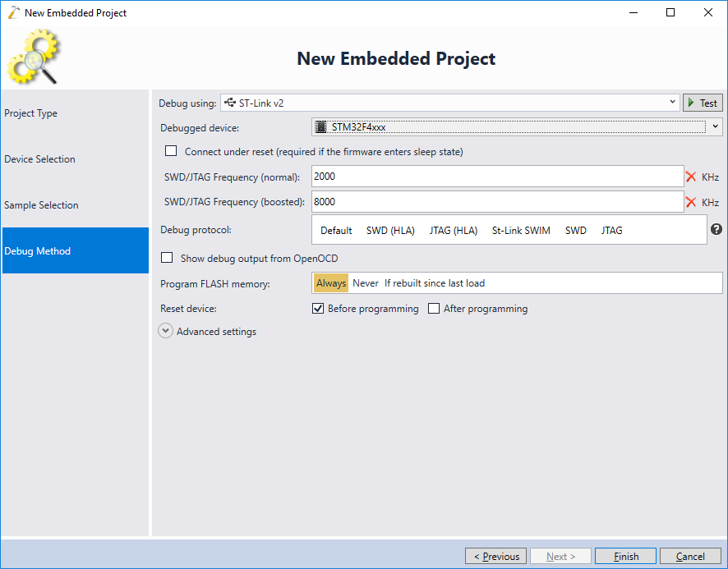The width and height of the screenshot is (728, 569).
Task: Click the 'Debug protocol:' label
Action: [196, 230]
